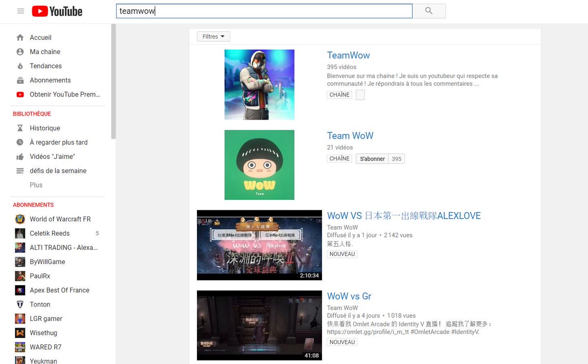Open Celetik Reeds subscription
The height and width of the screenshot is (364, 588).
[x=49, y=233]
